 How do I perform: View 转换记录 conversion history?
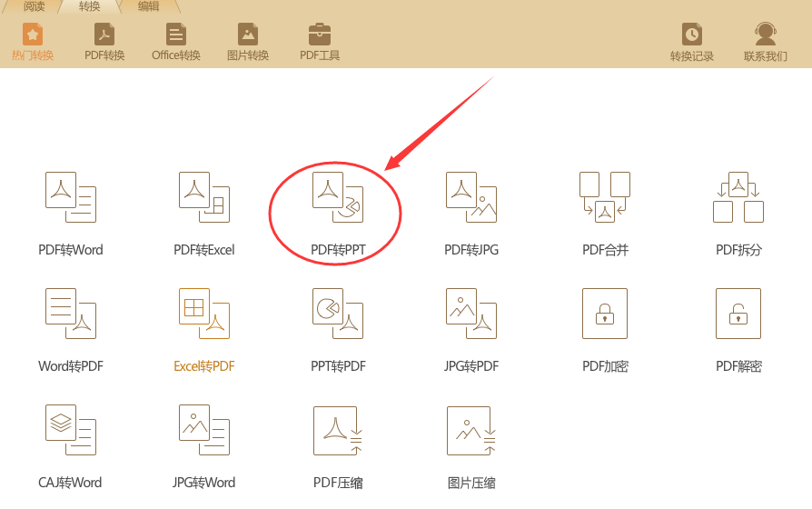pyautogui.click(x=692, y=42)
